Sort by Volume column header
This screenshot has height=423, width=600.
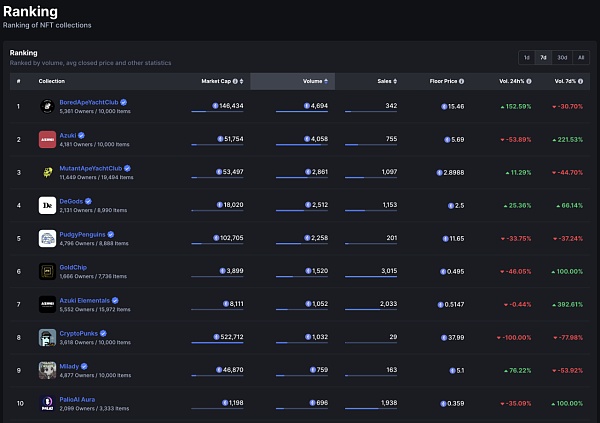tap(315, 81)
